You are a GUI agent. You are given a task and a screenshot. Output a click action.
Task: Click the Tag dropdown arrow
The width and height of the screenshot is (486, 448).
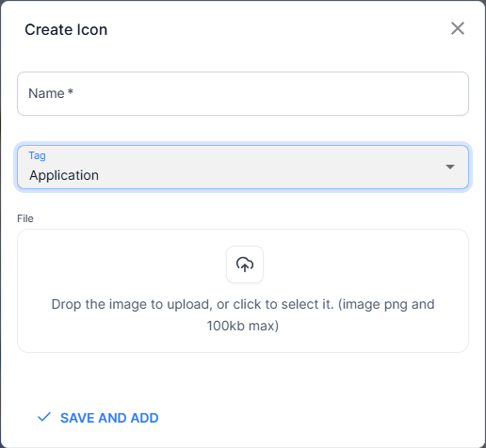pyautogui.click(x=450, y=167)
